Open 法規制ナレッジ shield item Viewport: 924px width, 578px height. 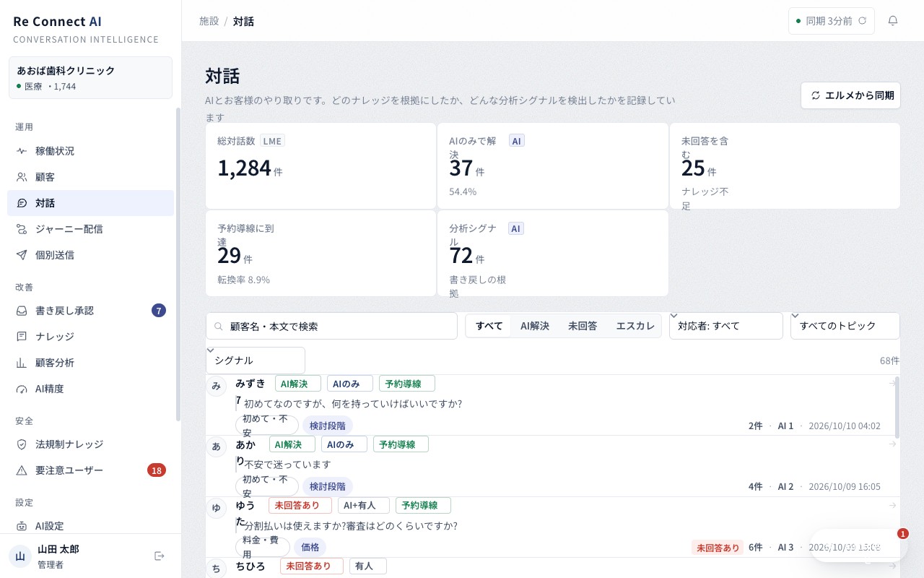click(90, 444)
